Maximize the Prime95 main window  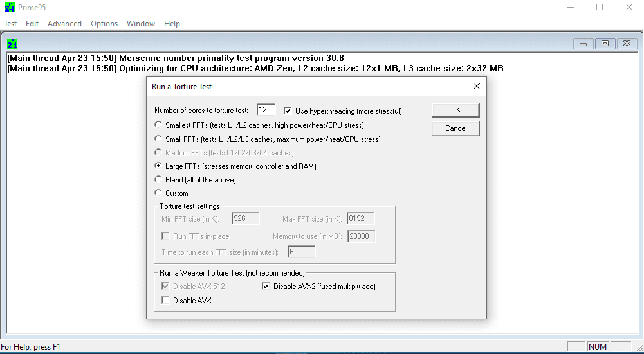pyautogui.click(x=600, y=7)
